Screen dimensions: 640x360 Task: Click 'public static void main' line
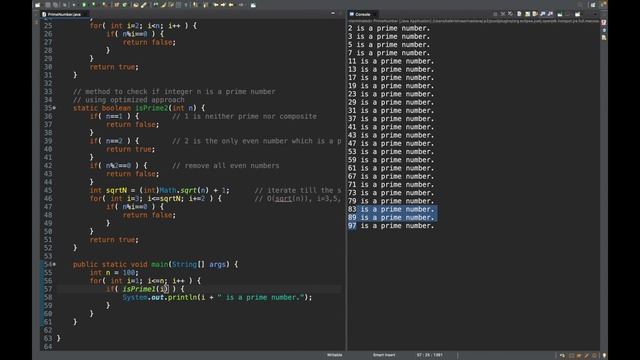coord(155,264)
